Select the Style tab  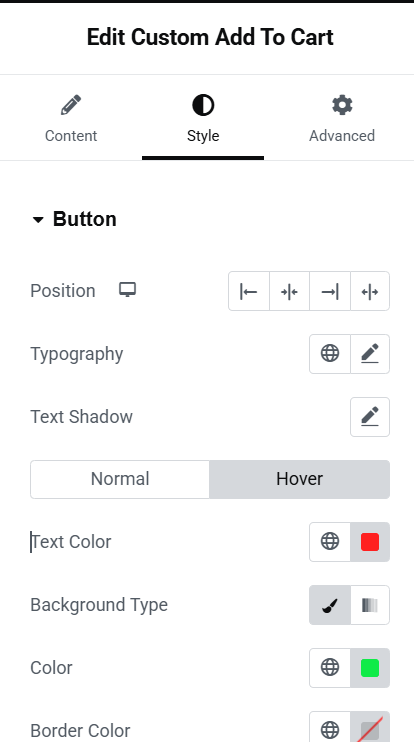pos(203,118)
